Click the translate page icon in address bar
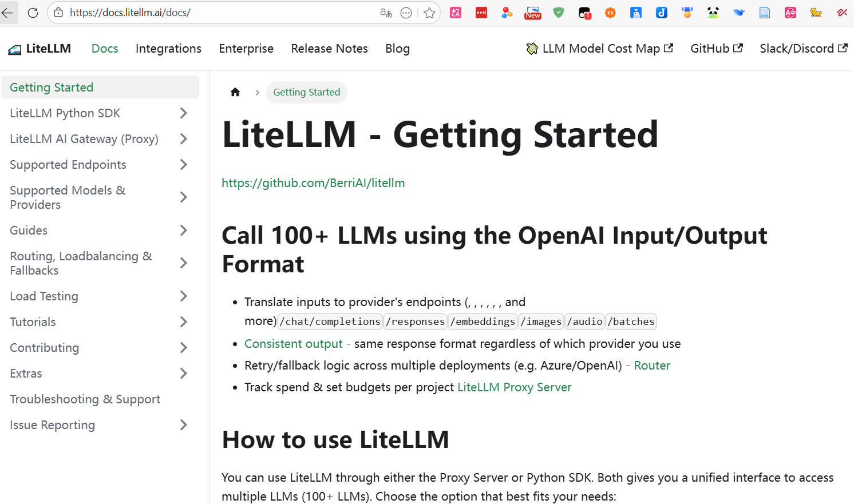Viewport: 854px width, 504px height. [386, 13]
